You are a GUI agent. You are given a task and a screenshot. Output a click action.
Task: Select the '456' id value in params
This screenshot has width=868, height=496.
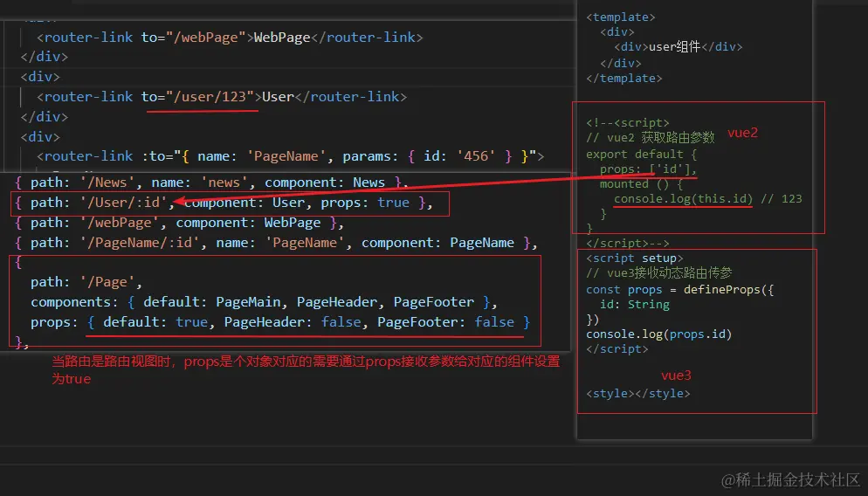(476, 156)
